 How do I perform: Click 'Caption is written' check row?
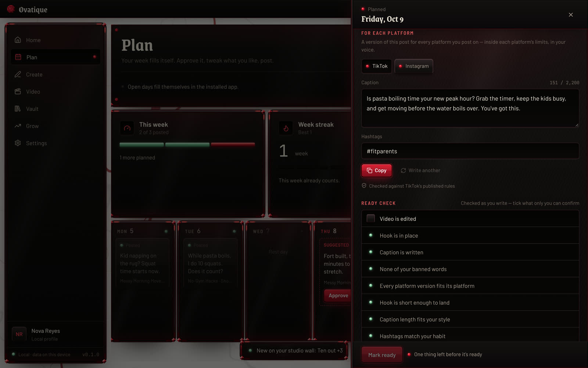pyautogui.click(x=470, y=252)
